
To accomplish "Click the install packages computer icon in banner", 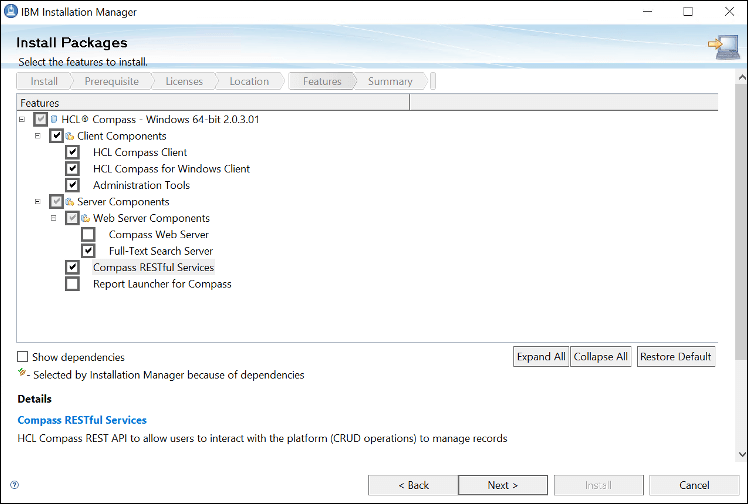I will pyautogui.click(x=724, y=47).
